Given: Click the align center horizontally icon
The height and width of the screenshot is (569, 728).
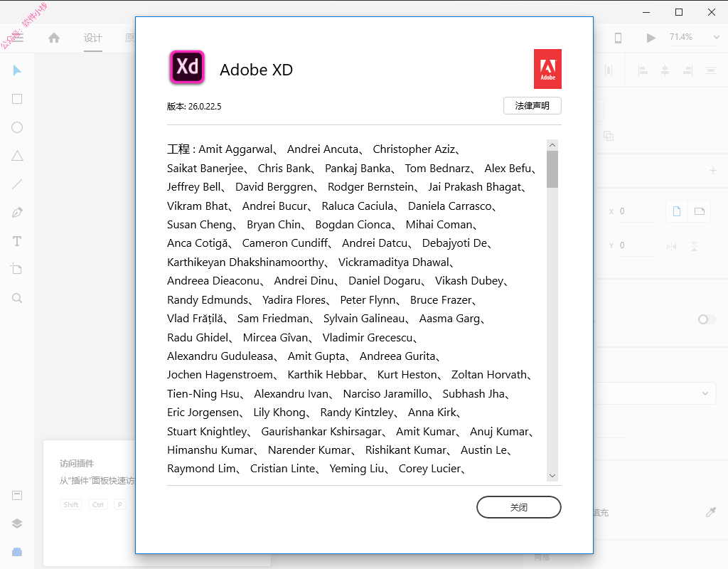Looking at the screenshot, I should click(665, 70).
